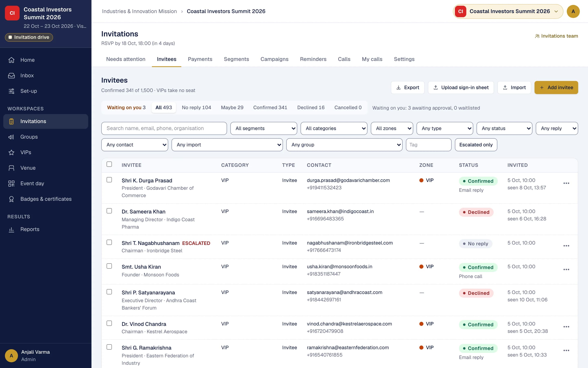This screenshot has width=588, height=368.
Task: Click the Add invitee button
Action: 556,88
